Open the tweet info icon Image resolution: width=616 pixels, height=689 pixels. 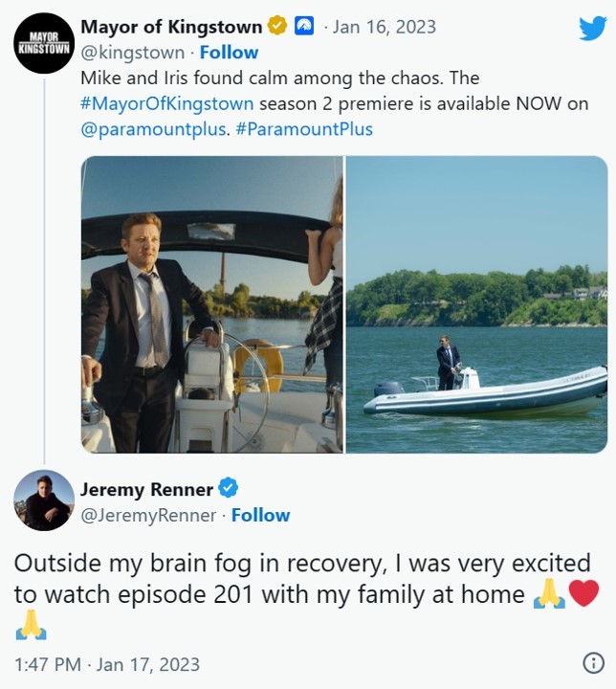(x=593, y=663)
